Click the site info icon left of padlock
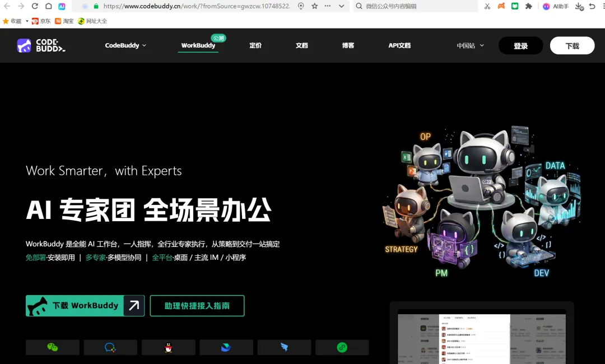 tap(85, 6)
